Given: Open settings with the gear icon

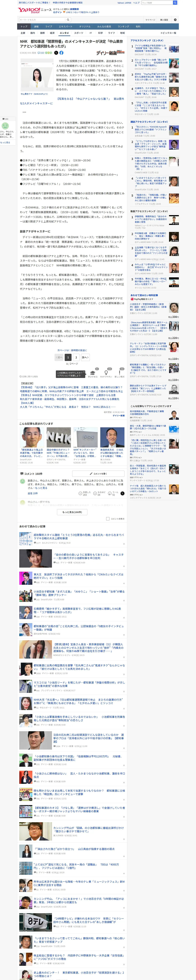Looking at the screenshot, I should click(175, 20).
